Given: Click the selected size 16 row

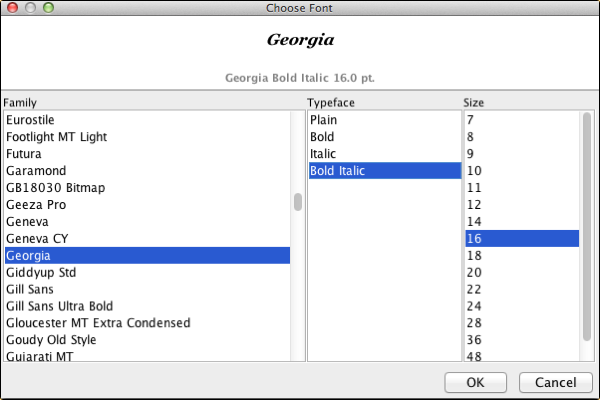Looking at the screenshot, I should [x=522, y=238].
